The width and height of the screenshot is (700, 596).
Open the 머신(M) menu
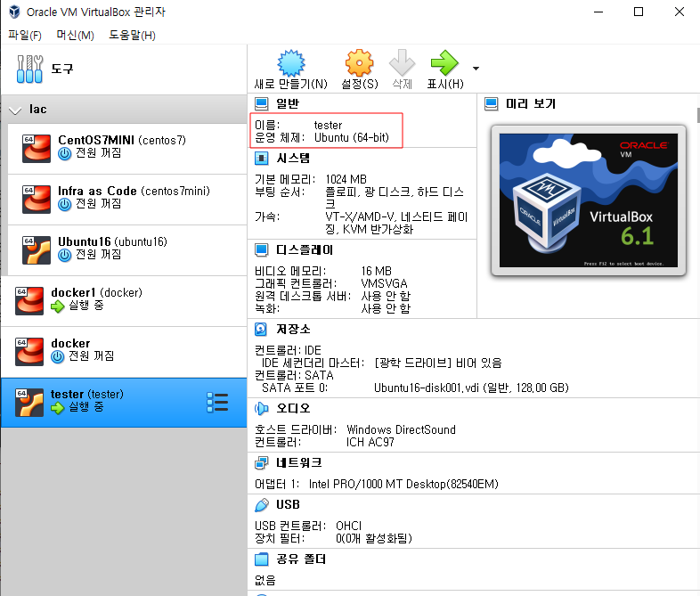(x=75, y=35)
